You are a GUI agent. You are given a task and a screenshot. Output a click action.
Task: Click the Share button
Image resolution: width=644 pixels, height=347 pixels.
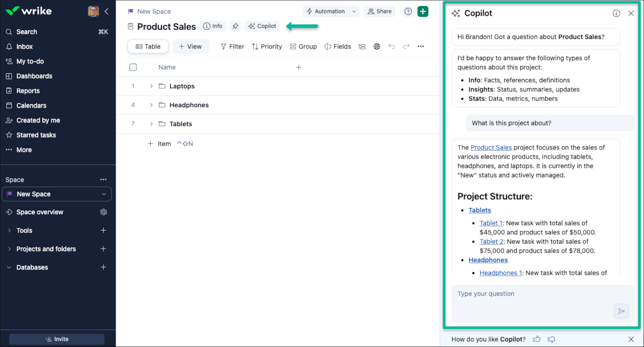380,11
